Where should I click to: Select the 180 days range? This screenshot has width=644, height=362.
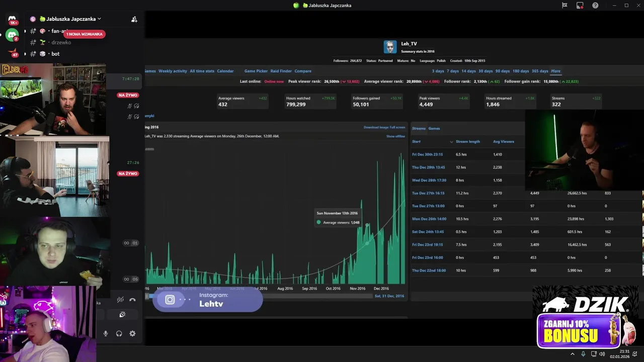pos(521,71)
